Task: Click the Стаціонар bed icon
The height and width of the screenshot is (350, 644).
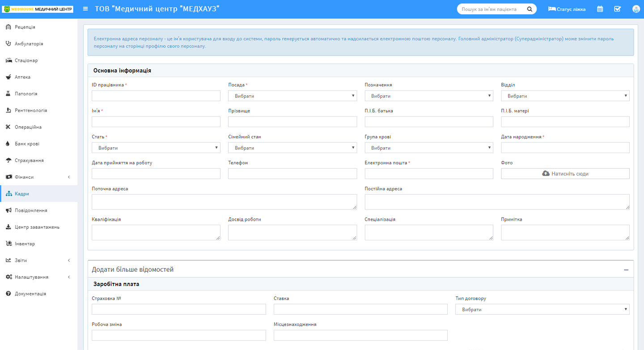Action: coord(8,60)
